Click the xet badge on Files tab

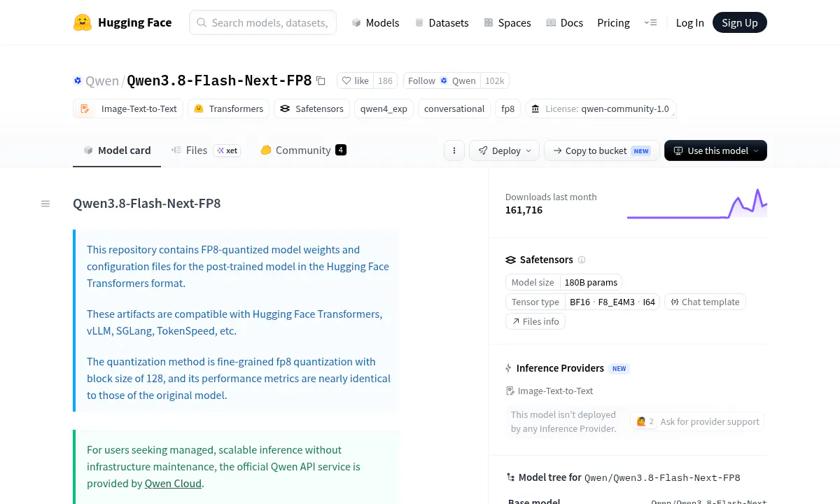click(x=227, y=150)
